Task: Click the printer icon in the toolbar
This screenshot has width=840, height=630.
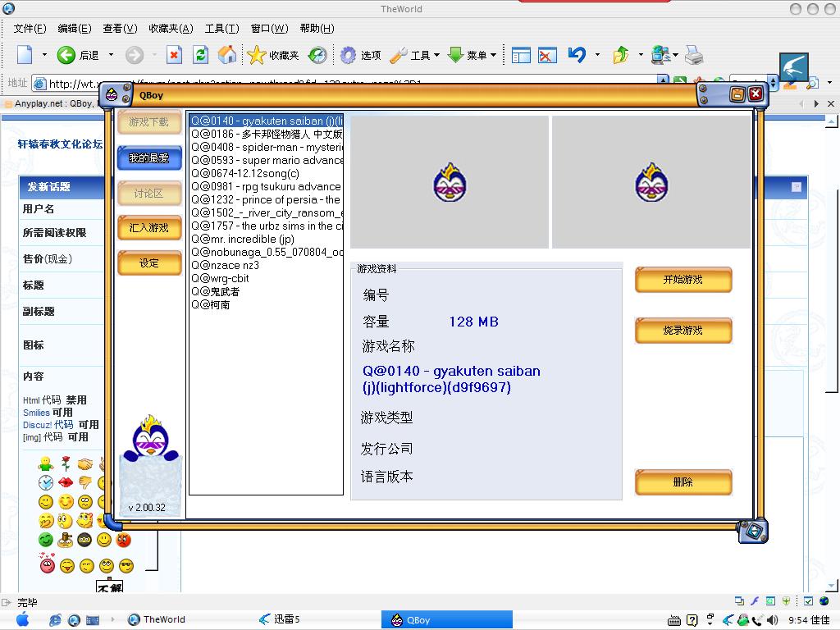Action: pos(694,55)
